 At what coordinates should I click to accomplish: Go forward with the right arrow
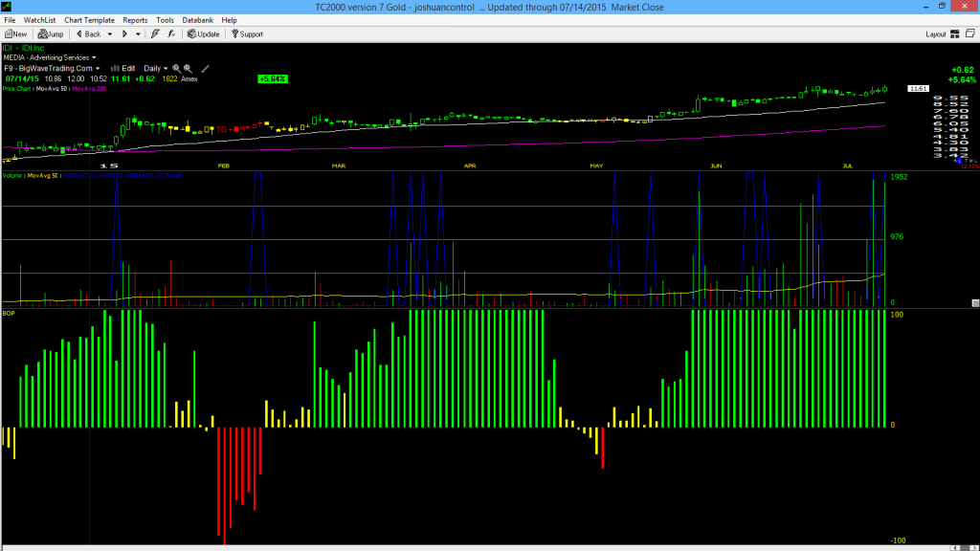point(124,34)
